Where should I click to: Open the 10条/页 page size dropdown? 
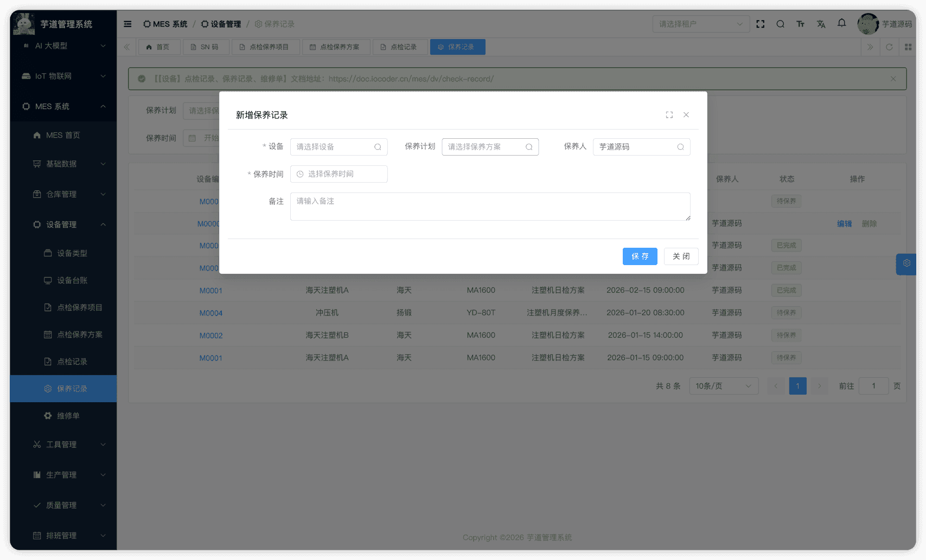[x=724, y=385]
